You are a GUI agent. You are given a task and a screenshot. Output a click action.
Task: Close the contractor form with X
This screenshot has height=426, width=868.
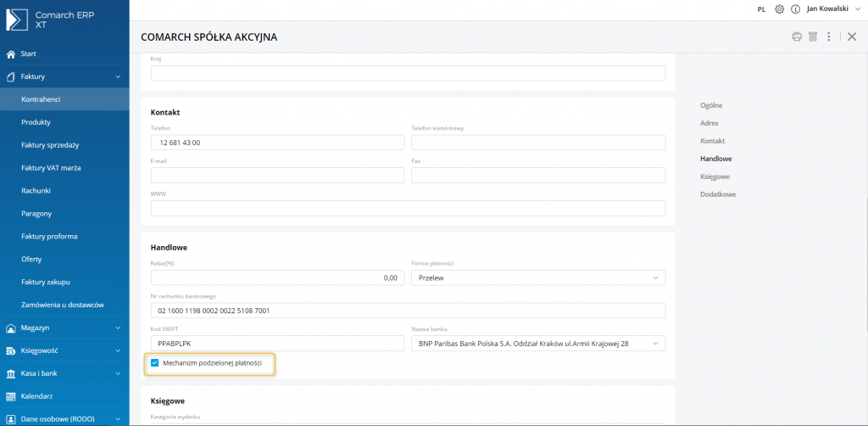852,36
